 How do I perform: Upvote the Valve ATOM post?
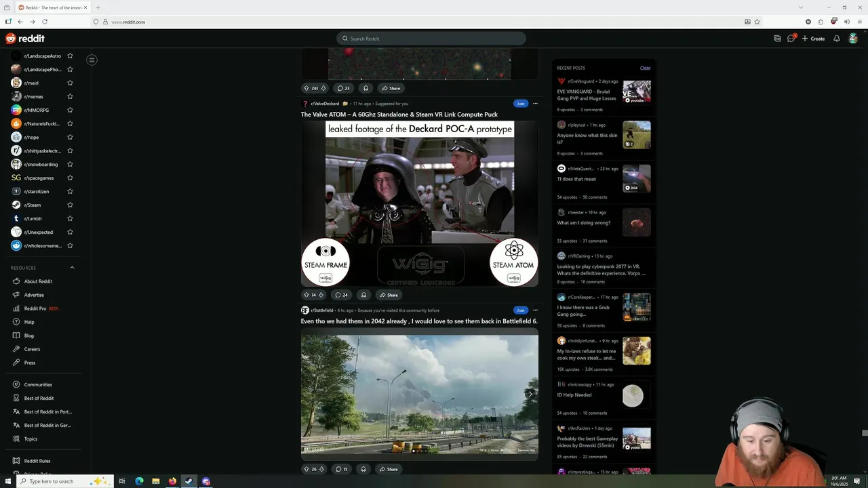tap(306, 295)
